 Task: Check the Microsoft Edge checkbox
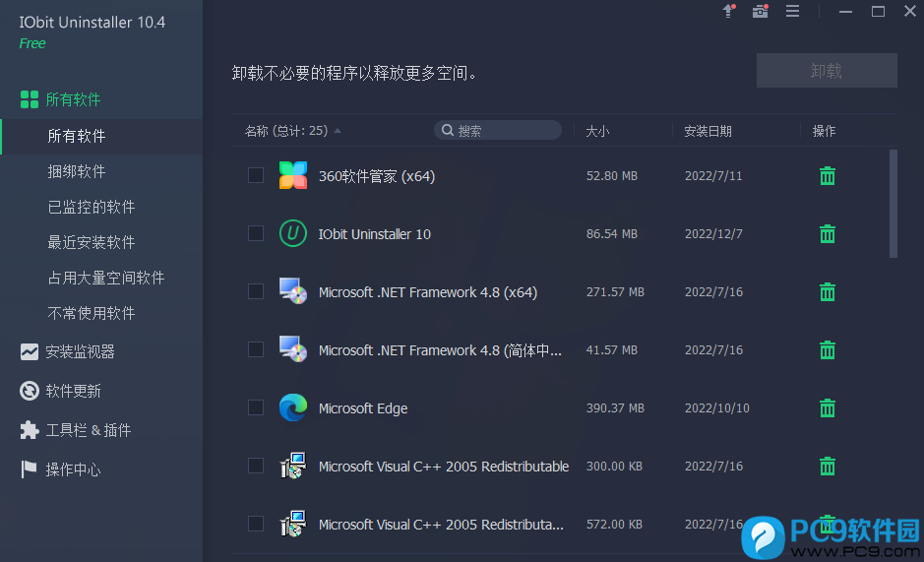256,407
